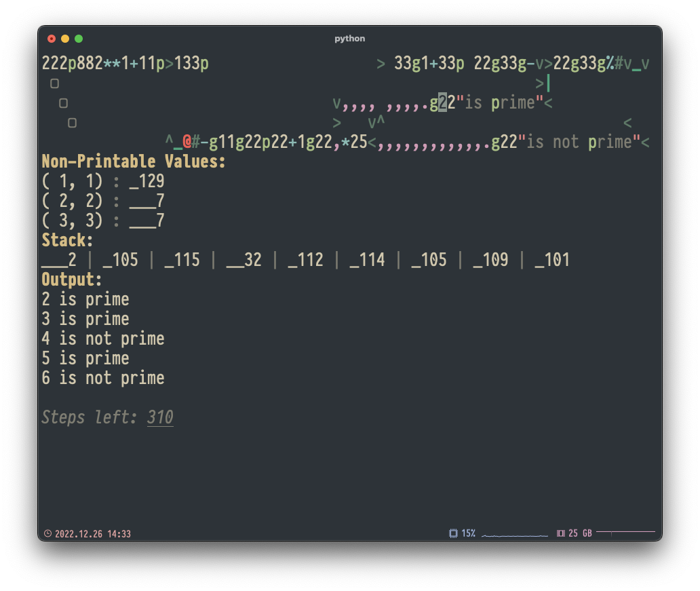Click the memory icon beside 25 GB

[561, 533]
